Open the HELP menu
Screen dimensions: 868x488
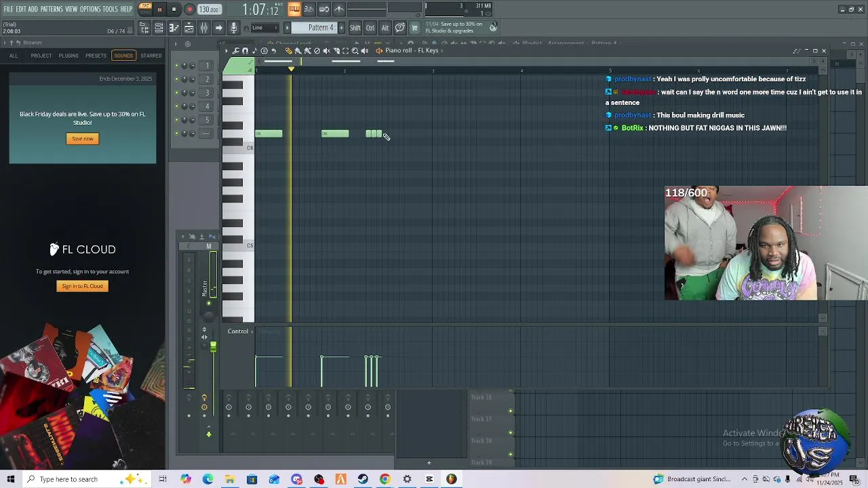click(127, 9)
